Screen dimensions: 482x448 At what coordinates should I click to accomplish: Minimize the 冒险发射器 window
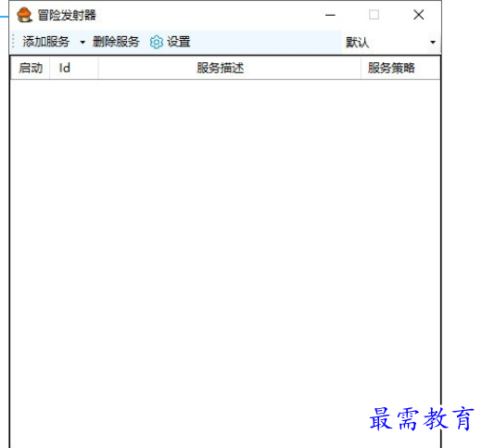pos(330,15)
